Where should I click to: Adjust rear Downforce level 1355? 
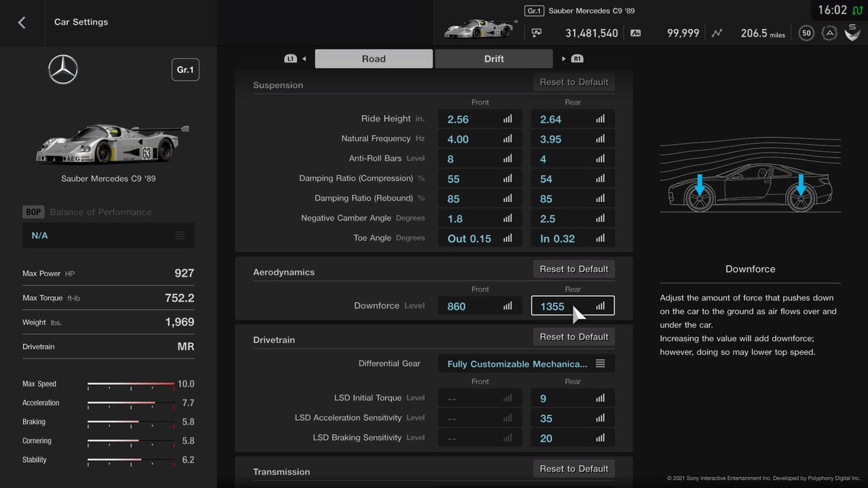click(x=573, y=306)
